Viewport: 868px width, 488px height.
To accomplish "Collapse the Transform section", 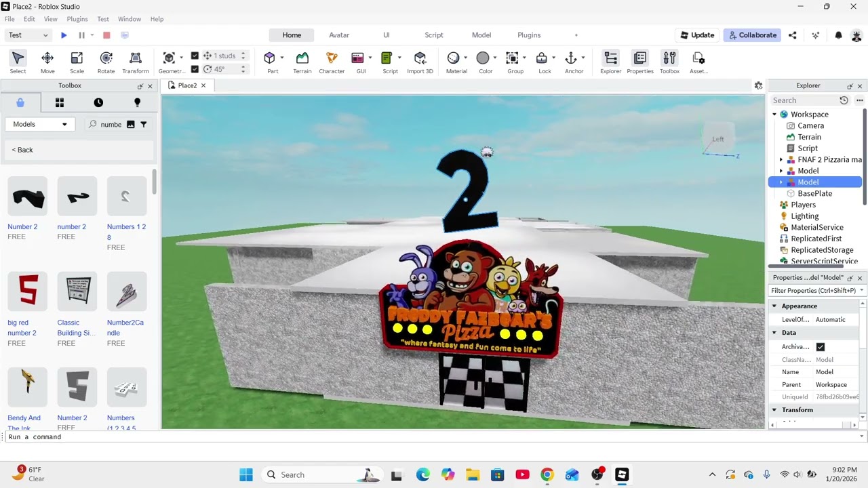I will pos(774,410).
